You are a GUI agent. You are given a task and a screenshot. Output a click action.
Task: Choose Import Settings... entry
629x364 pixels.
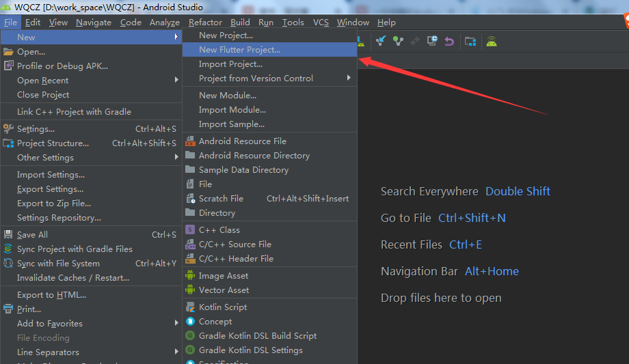(x=91, y=175)
